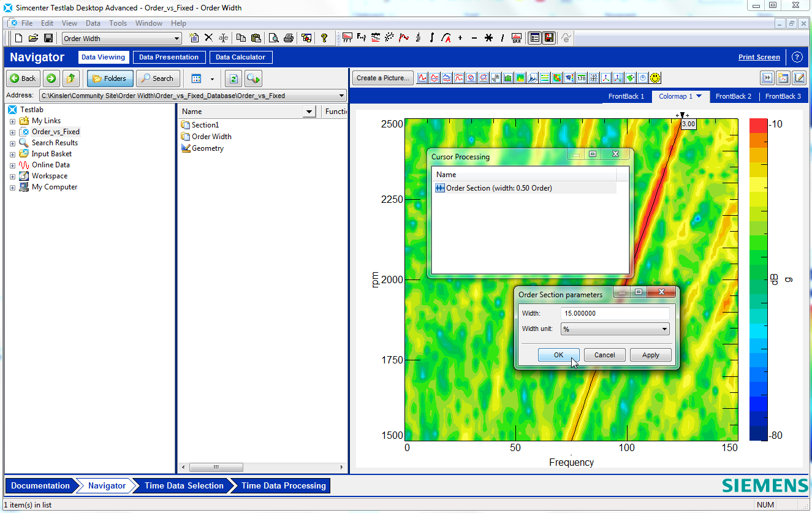Expand the Input Basket tree node
The height and width of the screenshot is (513, 812).
(x=12, y=154)
